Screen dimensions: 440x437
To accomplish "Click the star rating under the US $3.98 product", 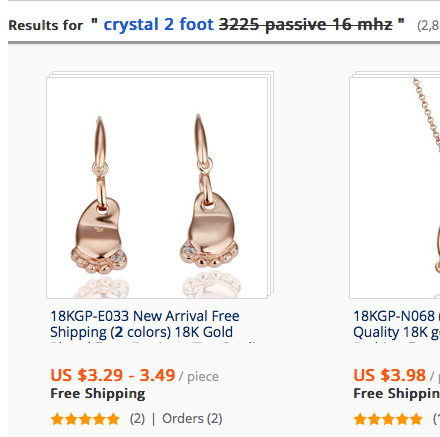I will click(388, 419).
